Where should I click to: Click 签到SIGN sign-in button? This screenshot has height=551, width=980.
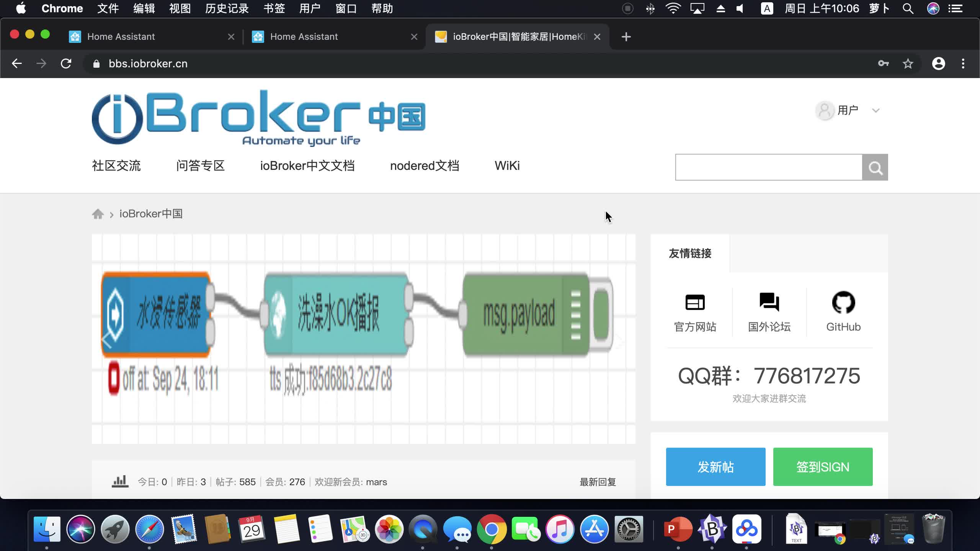[x=823, y=467]
